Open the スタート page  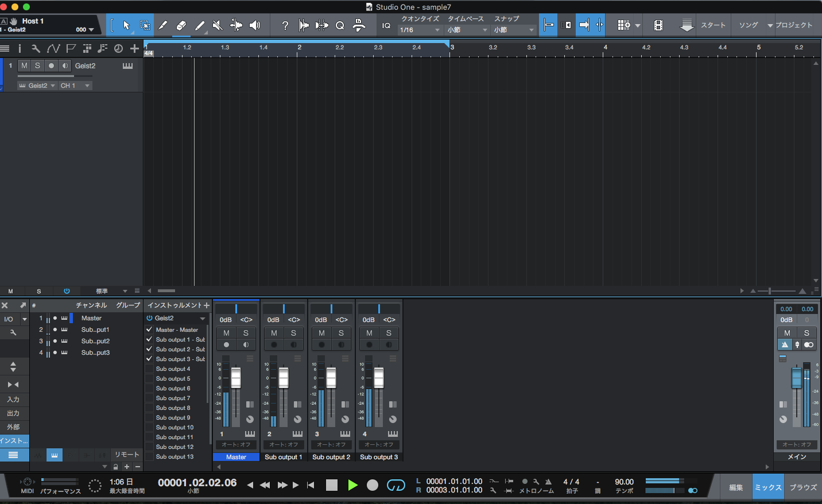pos(713,25)
